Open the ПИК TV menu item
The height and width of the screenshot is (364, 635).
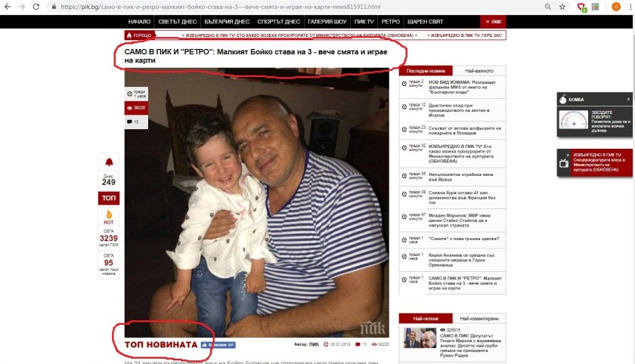point(364,21)
